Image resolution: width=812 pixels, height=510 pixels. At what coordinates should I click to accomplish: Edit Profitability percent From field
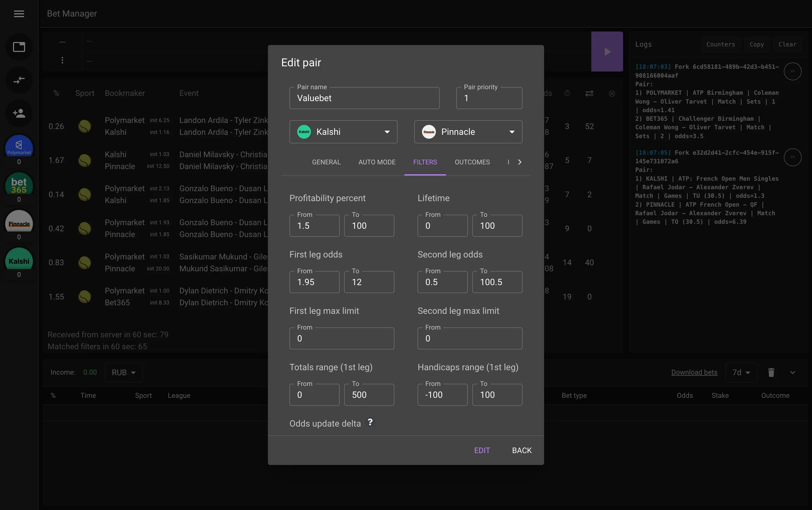pos(314,226)
